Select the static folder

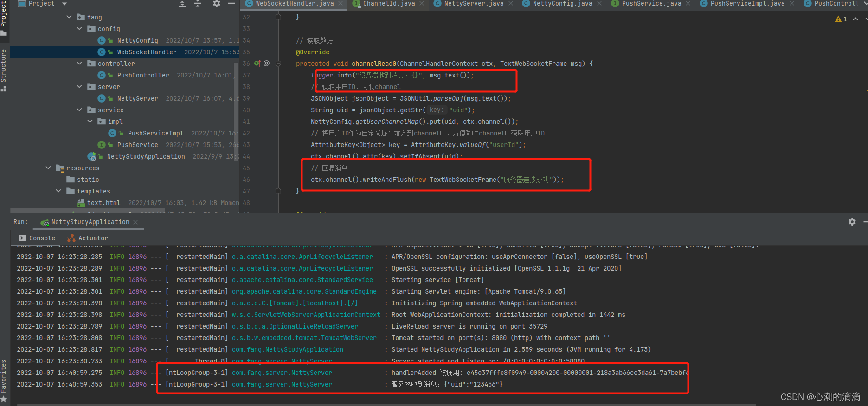coord(88,180)
